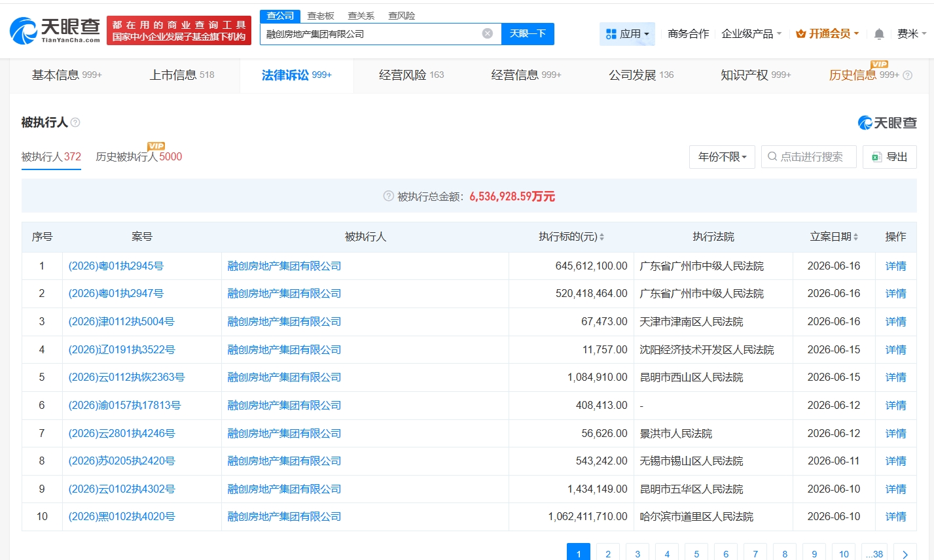Switch to the 公司发展 tab
Image resolution: width=934 pixels, height=560 pixels.
point(641,75)
